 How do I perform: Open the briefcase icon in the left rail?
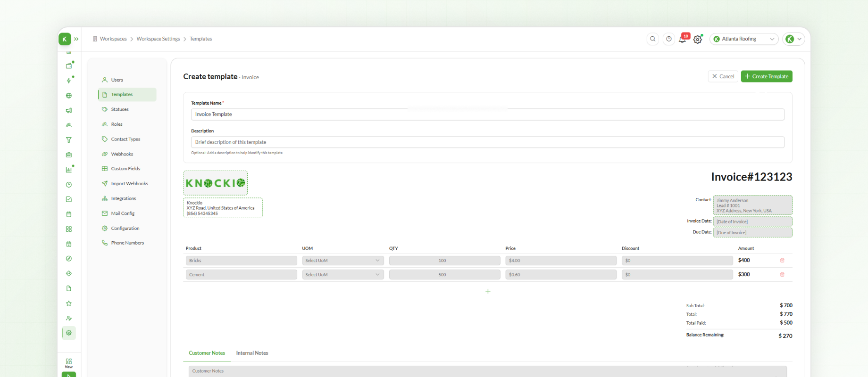pyautogui.click(x=69, y=155)
